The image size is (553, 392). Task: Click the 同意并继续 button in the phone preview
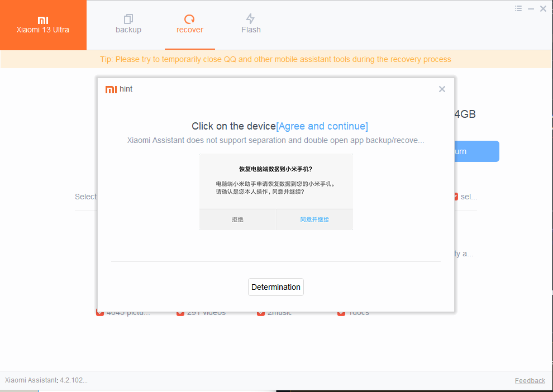[314, 219]
